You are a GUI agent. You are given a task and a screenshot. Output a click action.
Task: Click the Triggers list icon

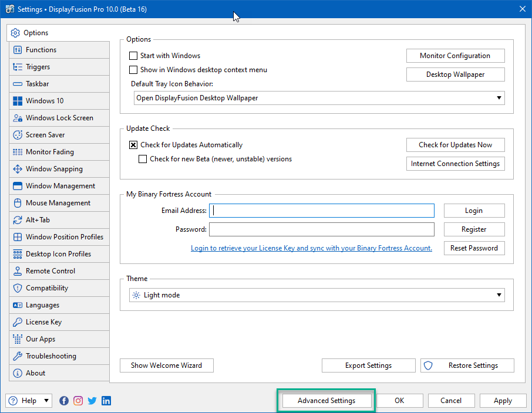coord(17,67)
